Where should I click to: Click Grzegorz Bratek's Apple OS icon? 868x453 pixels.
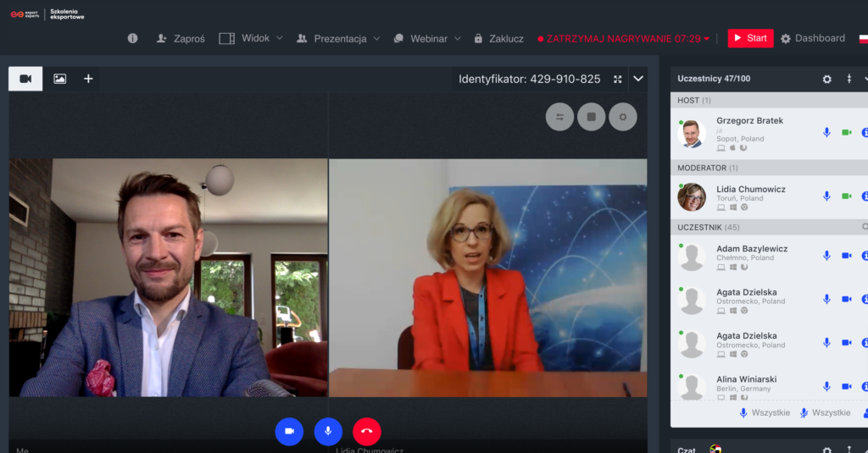pyautogui.click(x=732, y=147)
